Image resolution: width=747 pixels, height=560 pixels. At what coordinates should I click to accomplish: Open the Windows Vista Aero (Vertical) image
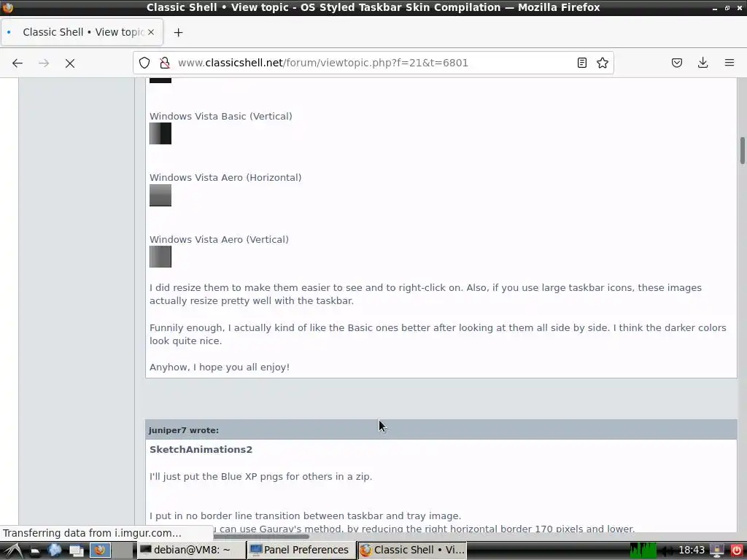(x=160, y=257)
